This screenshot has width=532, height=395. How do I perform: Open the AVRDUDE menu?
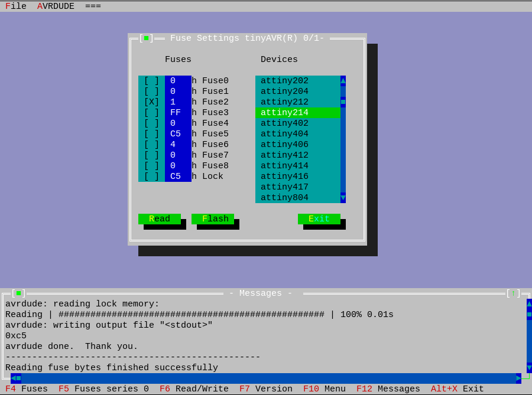(56, 6)
